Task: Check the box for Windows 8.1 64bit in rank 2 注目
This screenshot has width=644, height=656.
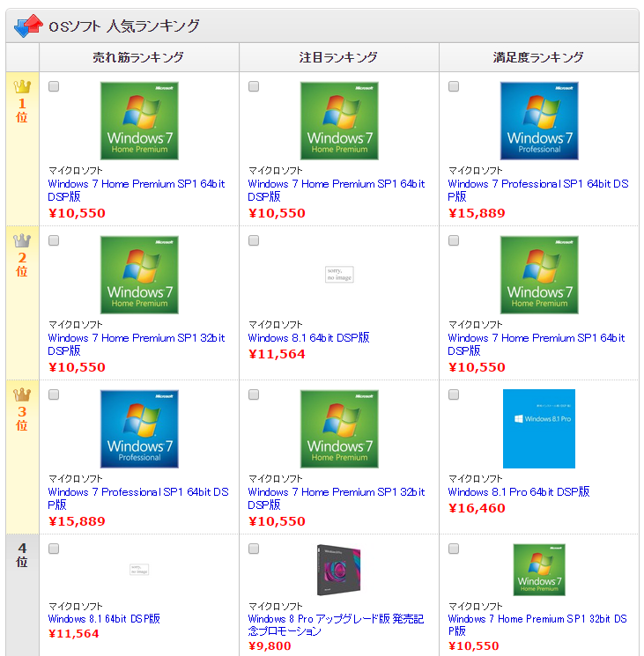Action: 254,240
